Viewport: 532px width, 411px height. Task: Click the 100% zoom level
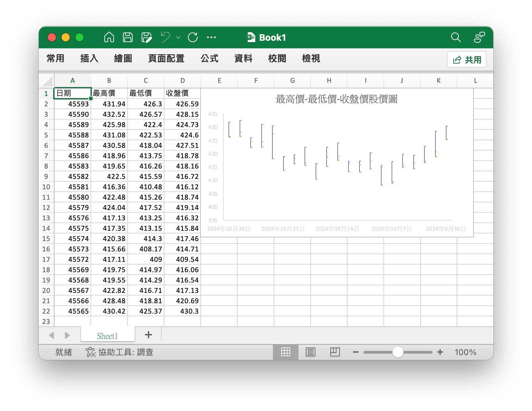pos(465,352)
